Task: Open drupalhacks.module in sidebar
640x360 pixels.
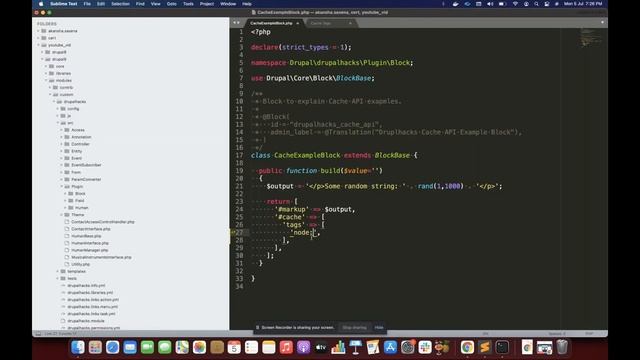Action: coord(86,321)
